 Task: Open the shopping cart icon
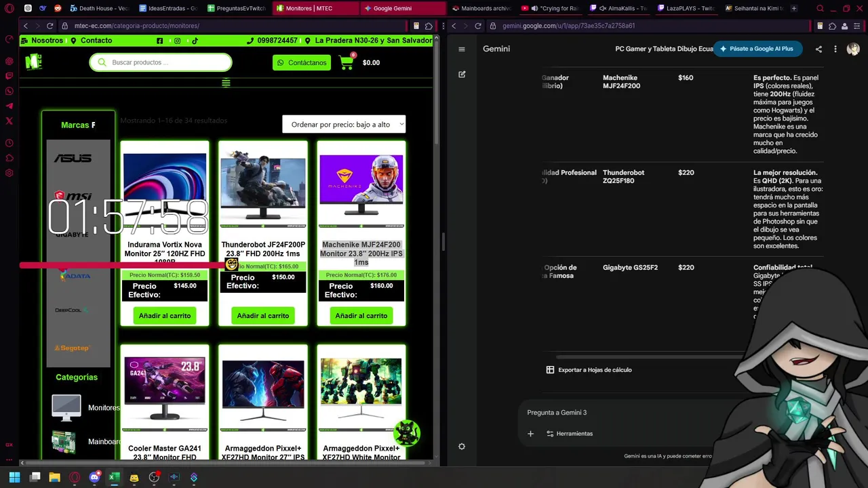(x=347, y=62)
